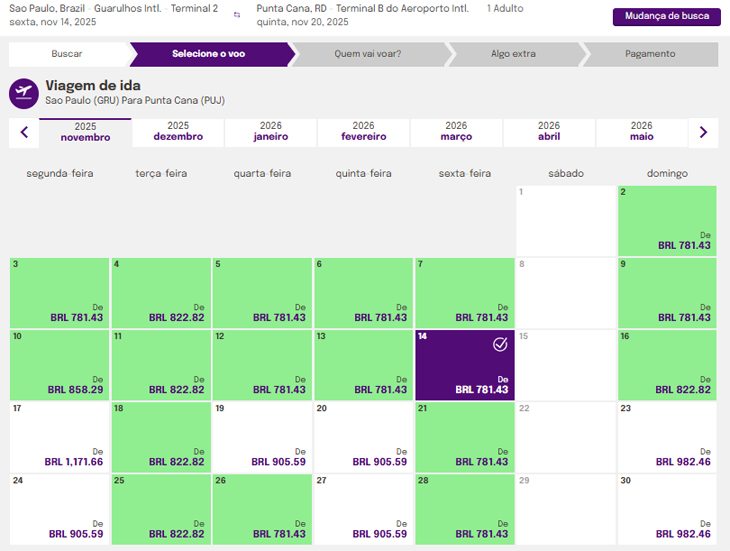
Task: Open the Algo extra step
Action: (514, 54)
